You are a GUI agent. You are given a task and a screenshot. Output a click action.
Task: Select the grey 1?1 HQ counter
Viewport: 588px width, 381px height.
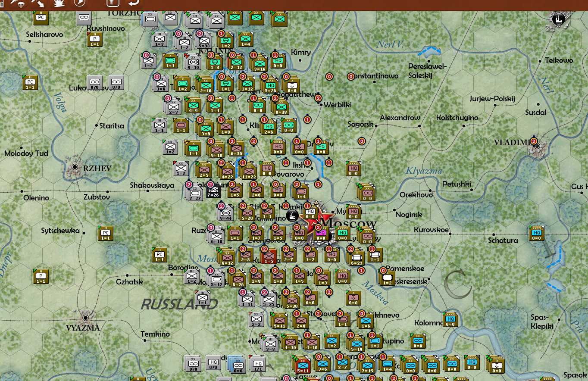(x=257, y=364)
